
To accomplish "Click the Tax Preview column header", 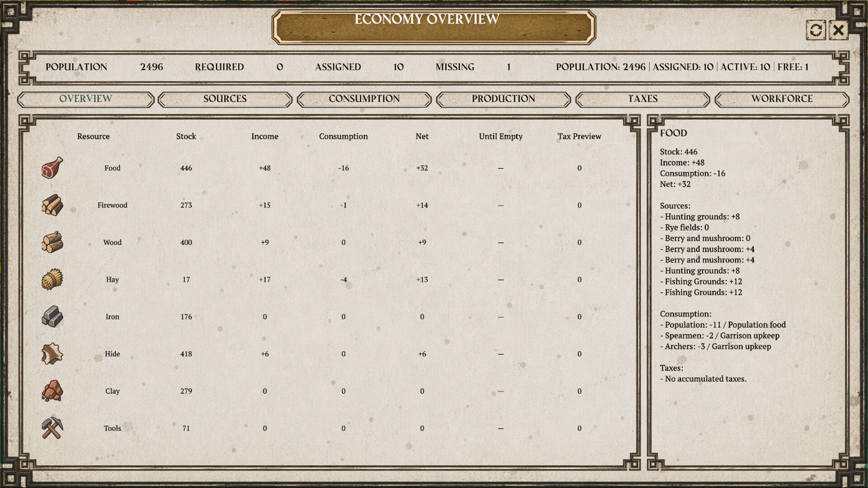I will click(580, 136).
